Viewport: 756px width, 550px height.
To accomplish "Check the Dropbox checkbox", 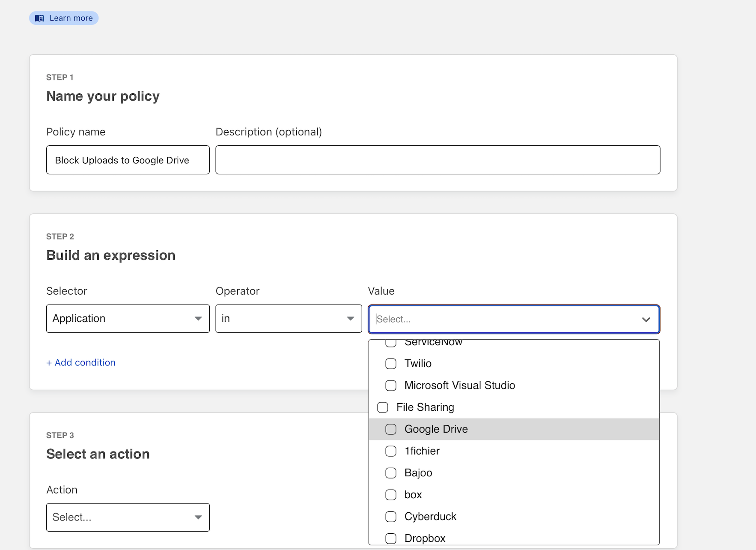I will pyautogui.click(x=390, y=538).
